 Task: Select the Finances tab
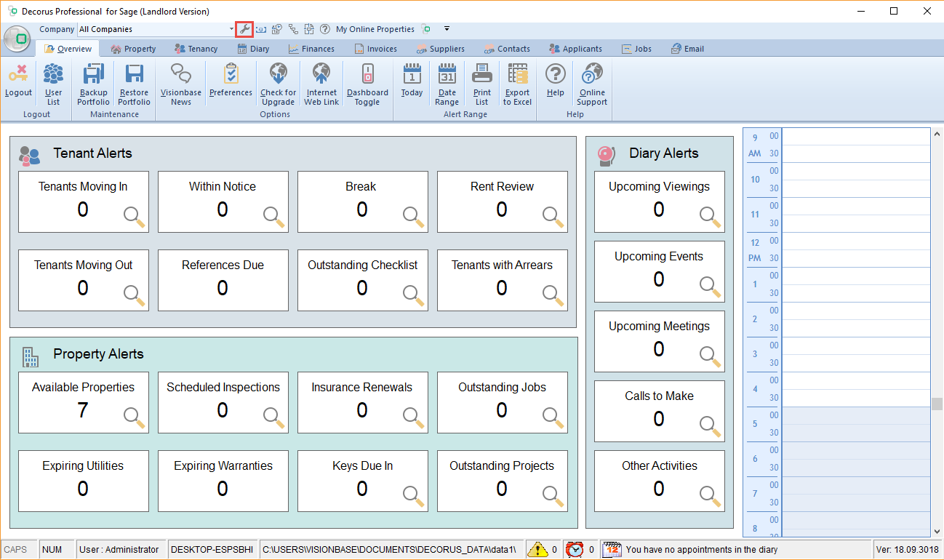311,49
